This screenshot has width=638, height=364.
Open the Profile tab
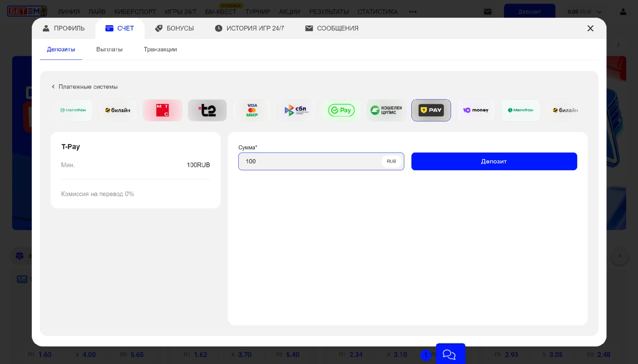click(64, 28)
